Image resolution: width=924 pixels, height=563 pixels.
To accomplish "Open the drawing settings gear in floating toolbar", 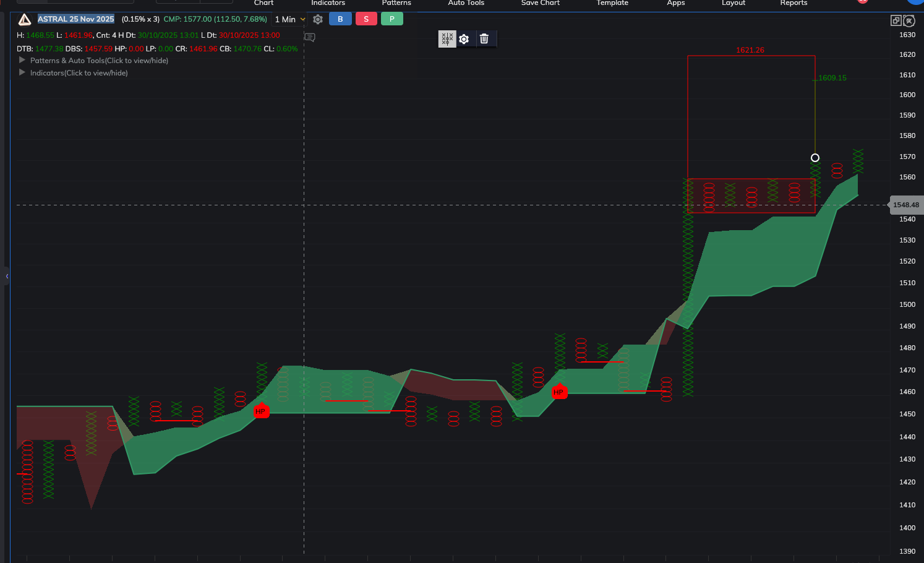I will click(x=464, y=39).
